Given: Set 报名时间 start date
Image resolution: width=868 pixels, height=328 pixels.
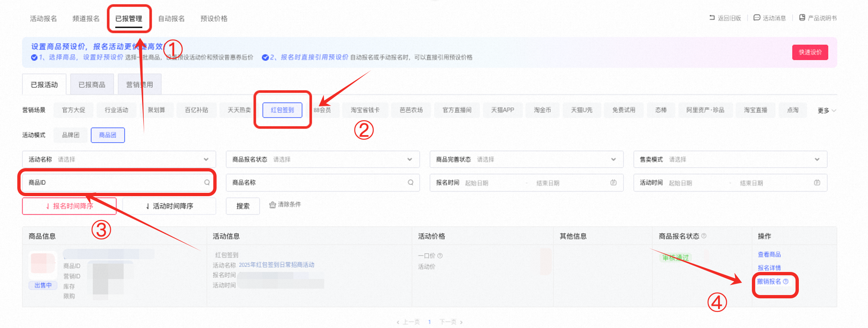Looking at the screenshot, I should (477, 183).
